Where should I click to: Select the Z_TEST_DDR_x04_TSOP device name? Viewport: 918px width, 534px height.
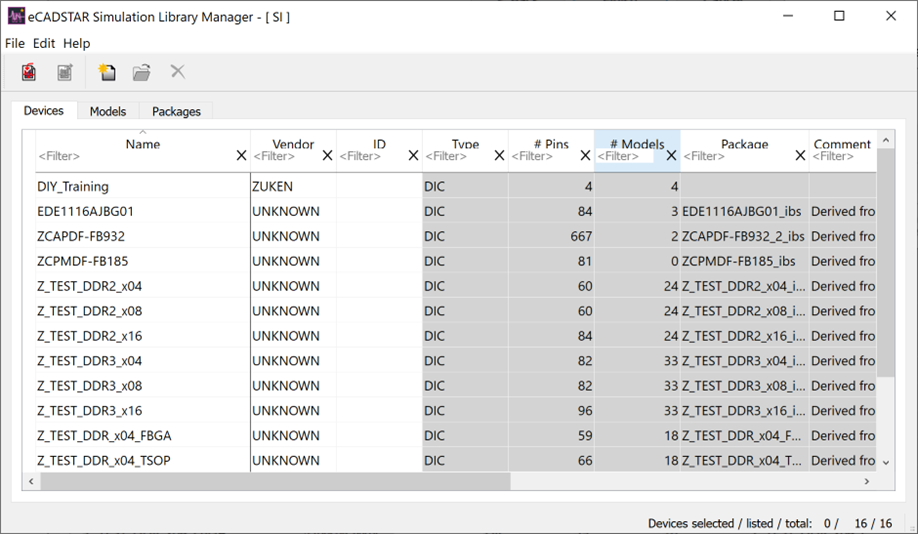104,461
